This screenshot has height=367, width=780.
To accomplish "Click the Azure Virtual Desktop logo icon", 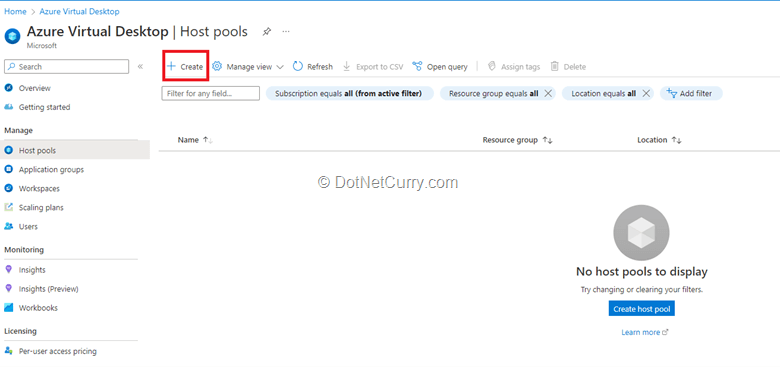I will pos(12,36).
